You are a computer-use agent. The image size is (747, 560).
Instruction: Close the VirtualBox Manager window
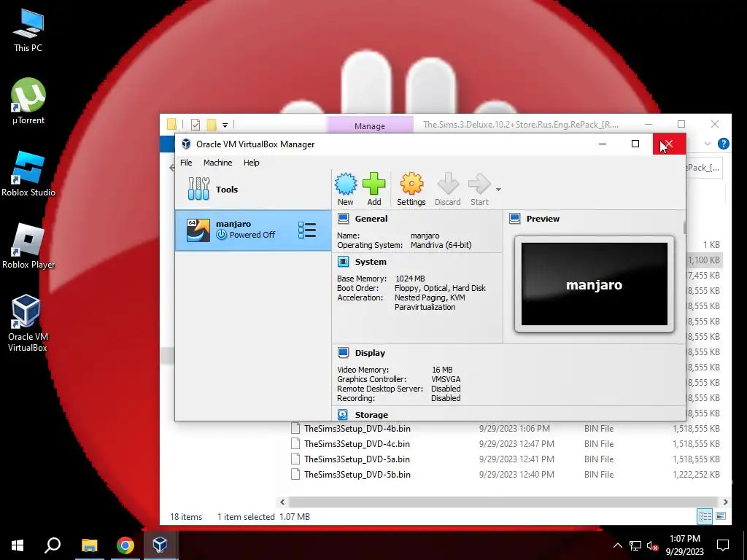pyautogui.click(x=669, y=144)
